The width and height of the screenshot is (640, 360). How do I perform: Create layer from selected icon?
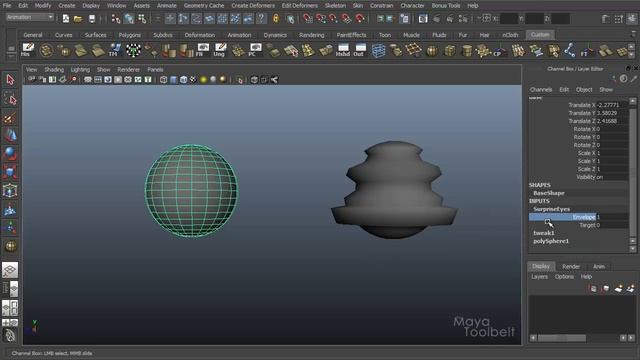[631, 289]
